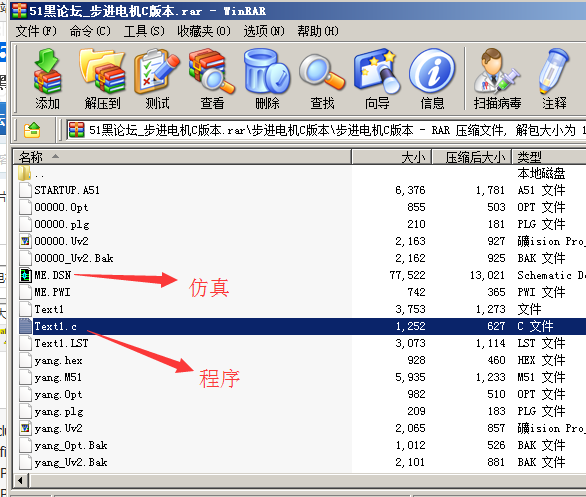
Task: Click the 'A51 文件' type cell
Action: point(541,191)
